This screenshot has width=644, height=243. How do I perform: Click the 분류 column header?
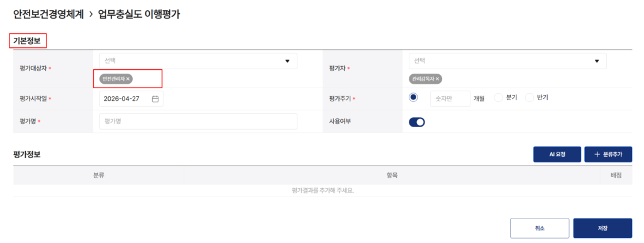99,175
